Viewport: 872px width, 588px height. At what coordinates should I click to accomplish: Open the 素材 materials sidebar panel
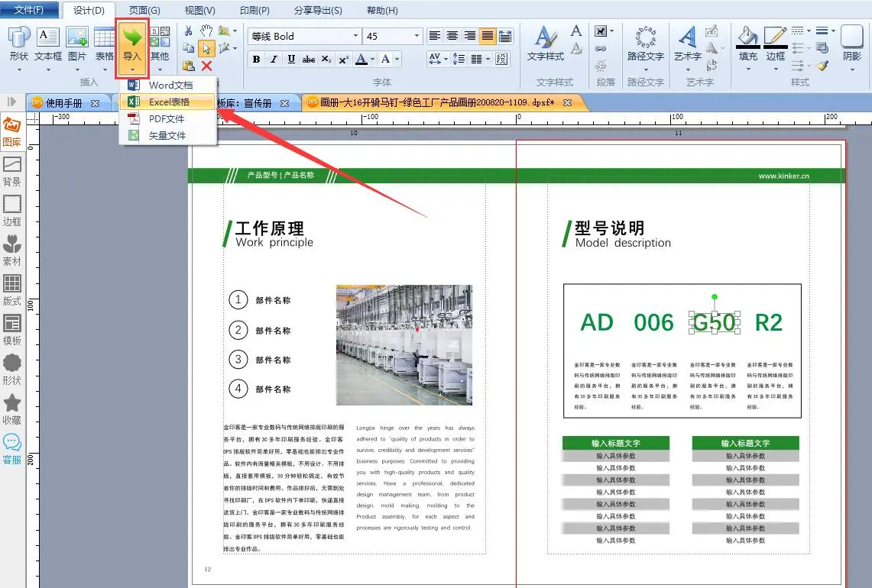pyautogui.click(x=11, y=250)
